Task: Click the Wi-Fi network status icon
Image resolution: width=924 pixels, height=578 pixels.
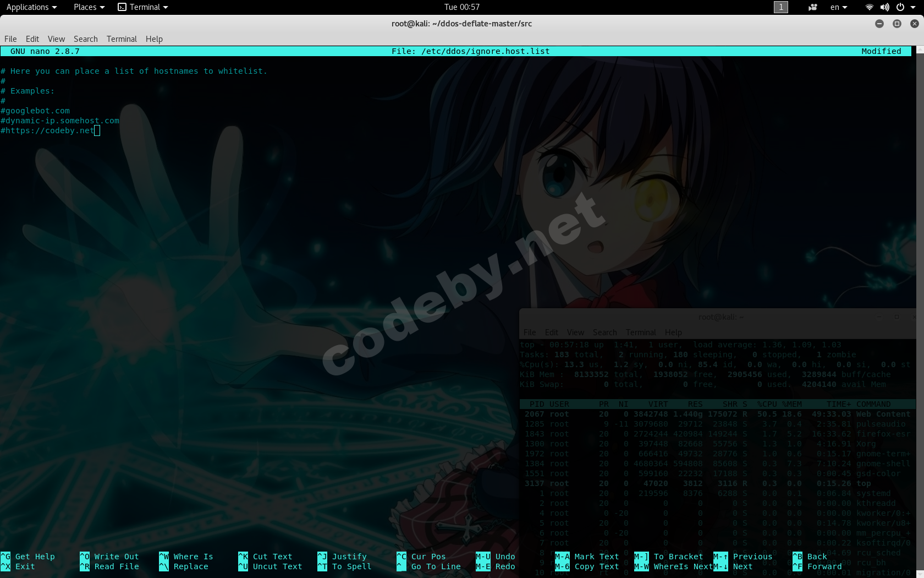Action: click(x=869, y=7)
